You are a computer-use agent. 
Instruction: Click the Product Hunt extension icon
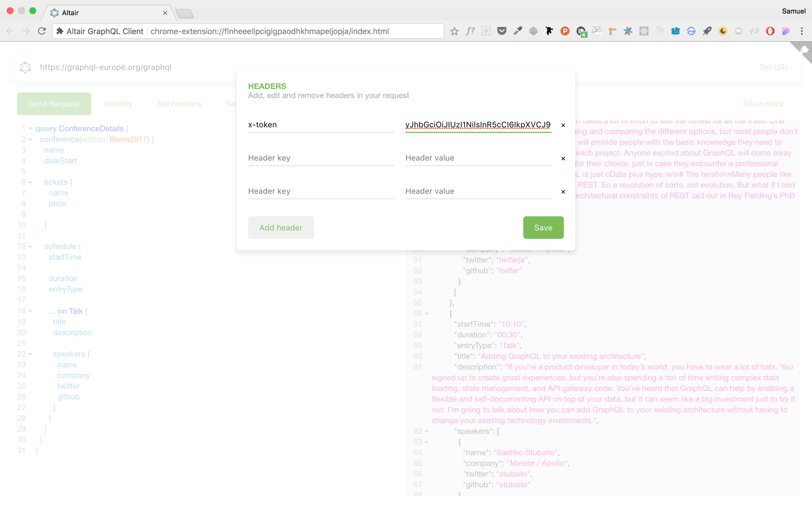coord(565,31)
